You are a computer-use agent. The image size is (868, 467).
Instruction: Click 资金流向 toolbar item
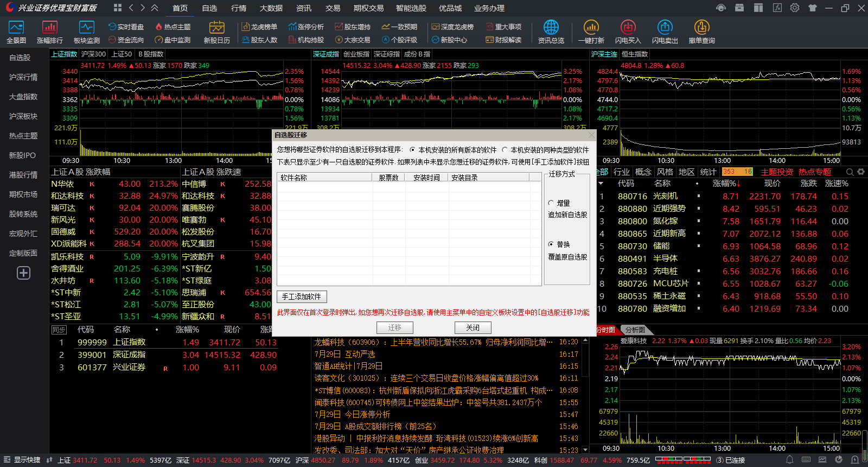[x=126, y=40]
